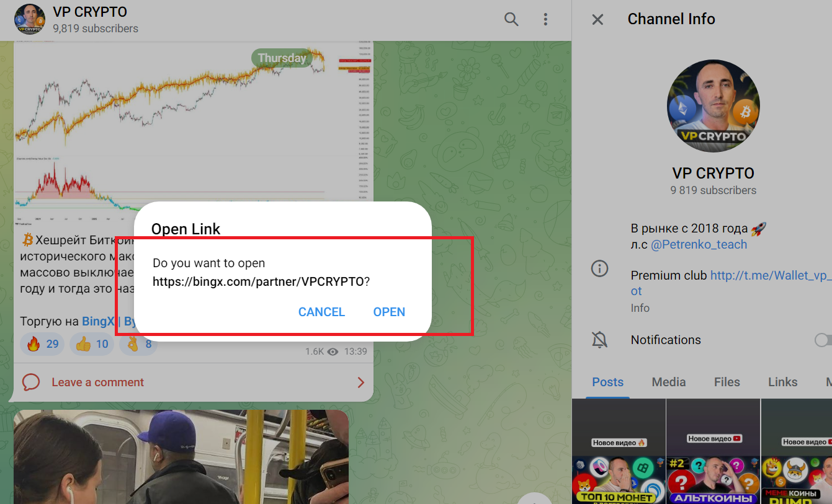Click the thumbs up reaction with 10

[x=92, y=344]
